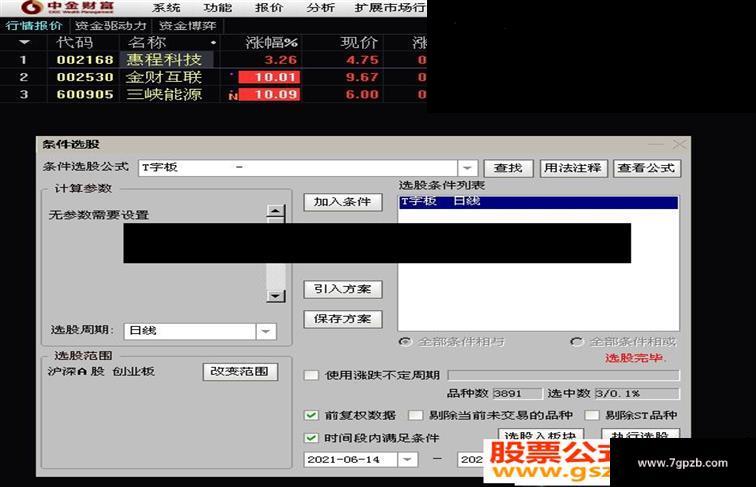Click the 查看公式 button

coord(647,168)
